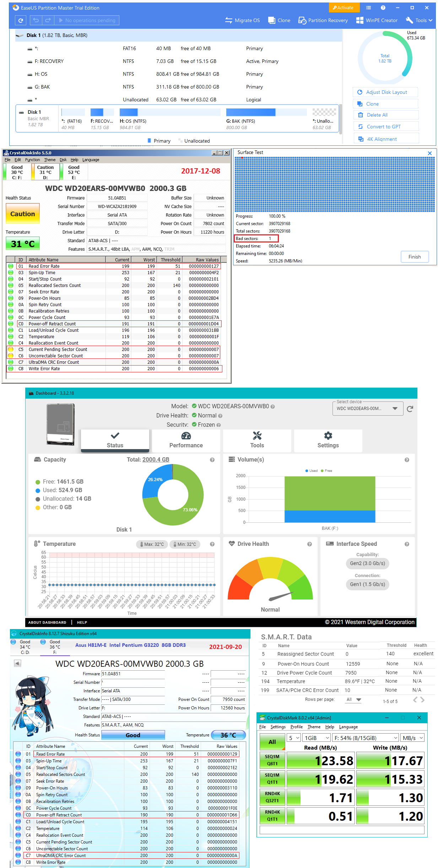Select the Caution 31 °C D: disk tab
This screenshot has height=868, width=438.
pos(45,172)
